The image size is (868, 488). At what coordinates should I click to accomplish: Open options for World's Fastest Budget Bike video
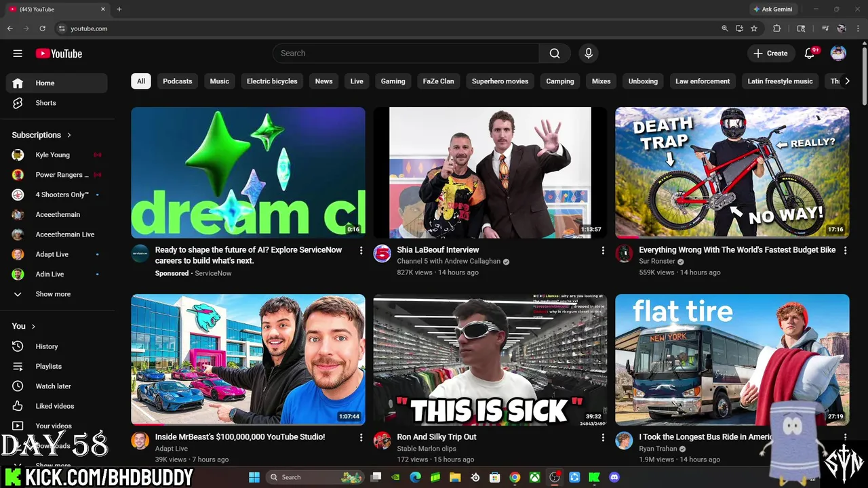845,251
